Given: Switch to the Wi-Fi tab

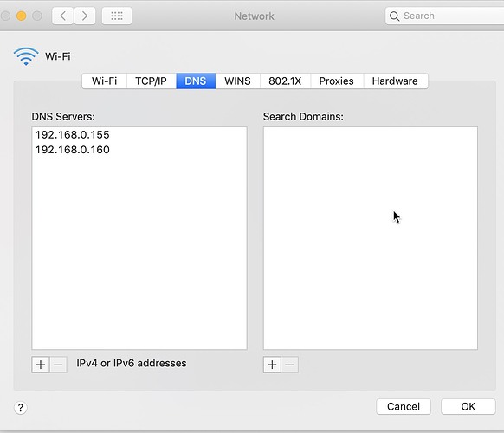Looking at the screenshot, I should point(104,81).
